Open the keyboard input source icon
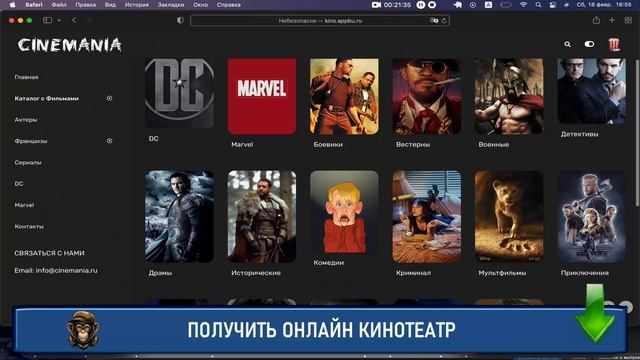 [x=488, y=5]
